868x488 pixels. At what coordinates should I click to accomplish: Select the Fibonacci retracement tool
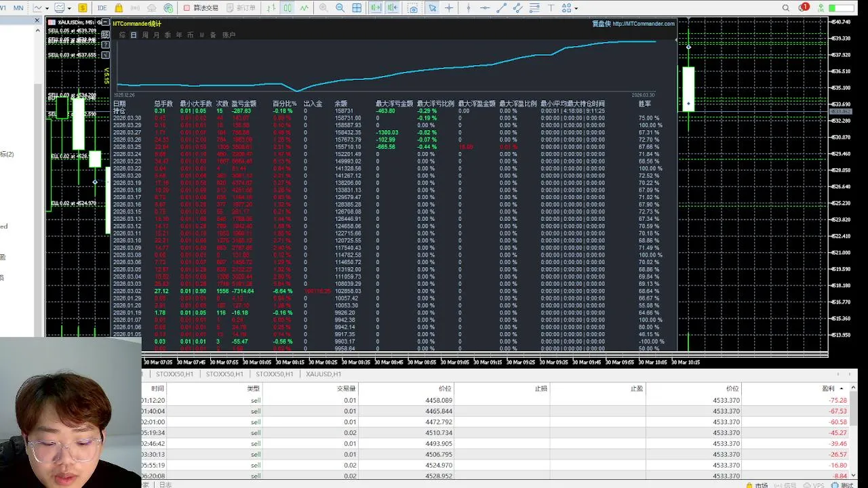(x=534, y=8)
